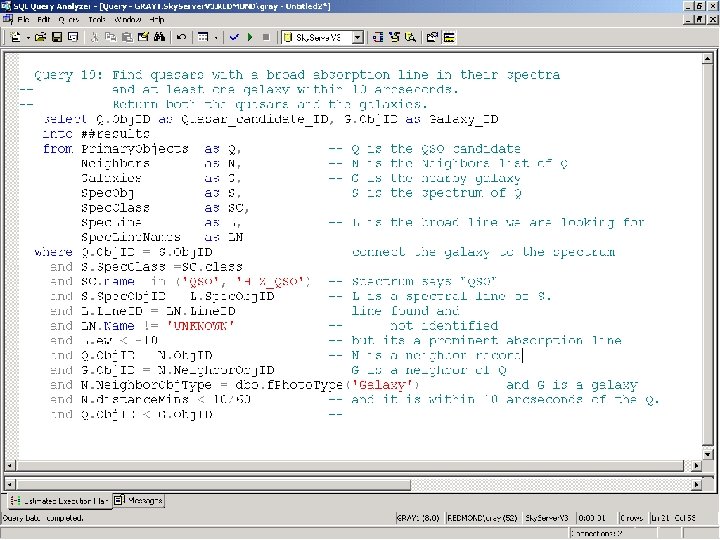The width and height of the screenshot is (720, 540).
Task: Click the editor vertical scrollbar down arrow
Action: pyautogui.click(x=708, y=454)
